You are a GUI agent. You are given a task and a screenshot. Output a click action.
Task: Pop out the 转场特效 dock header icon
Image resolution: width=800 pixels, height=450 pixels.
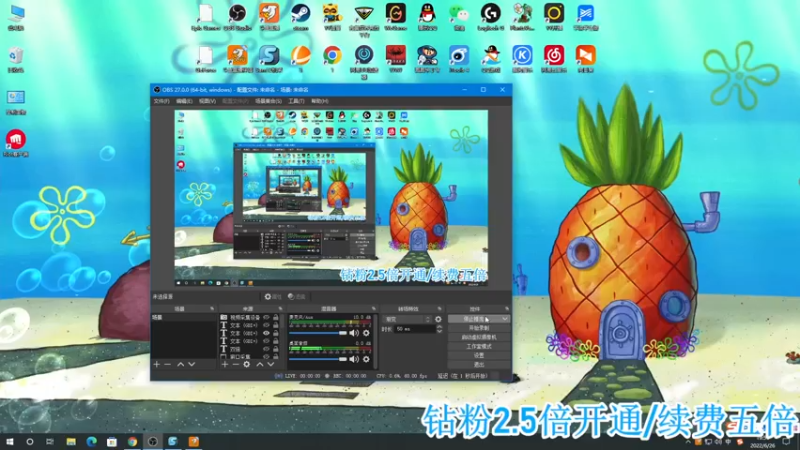pos(439,309)
